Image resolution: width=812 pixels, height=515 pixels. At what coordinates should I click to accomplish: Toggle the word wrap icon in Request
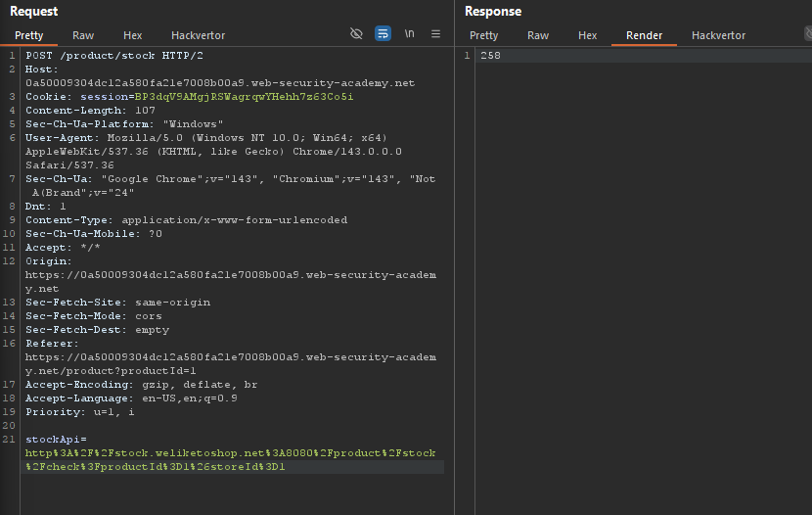(x=383, y=34)
